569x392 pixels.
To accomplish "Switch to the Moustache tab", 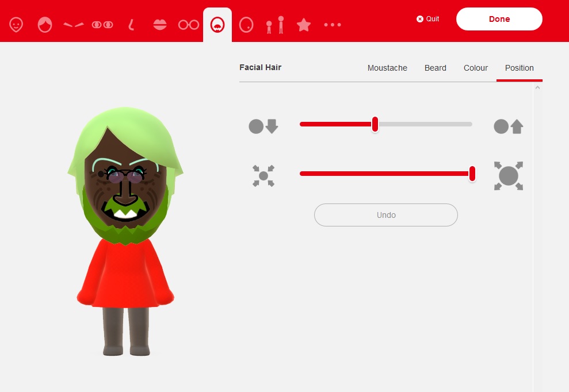I will [x=387, y=68].
